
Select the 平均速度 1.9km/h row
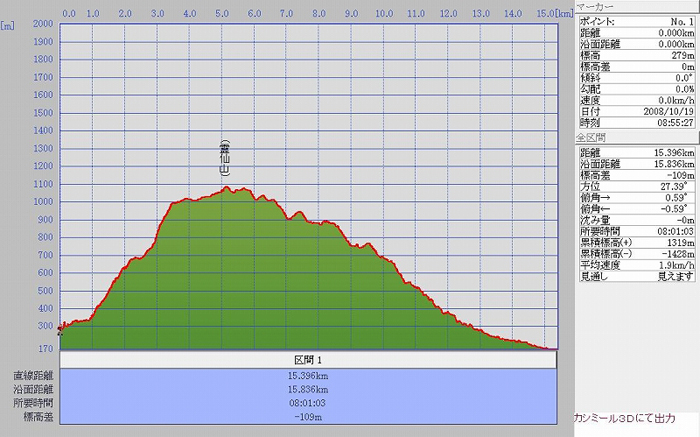point(637,264)
